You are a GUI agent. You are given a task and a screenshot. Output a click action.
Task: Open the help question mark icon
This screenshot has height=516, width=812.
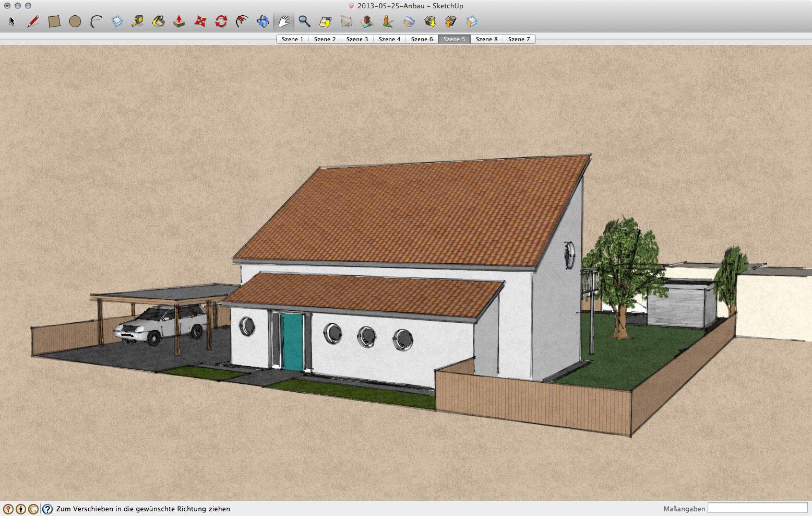click(47, 509)
